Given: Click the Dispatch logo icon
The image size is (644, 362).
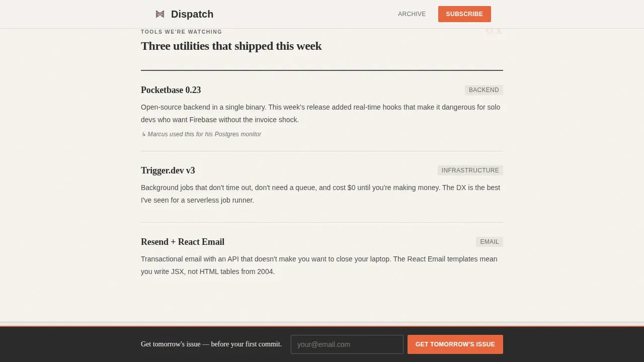Looking at the screenshot, I should click(160, 14).
